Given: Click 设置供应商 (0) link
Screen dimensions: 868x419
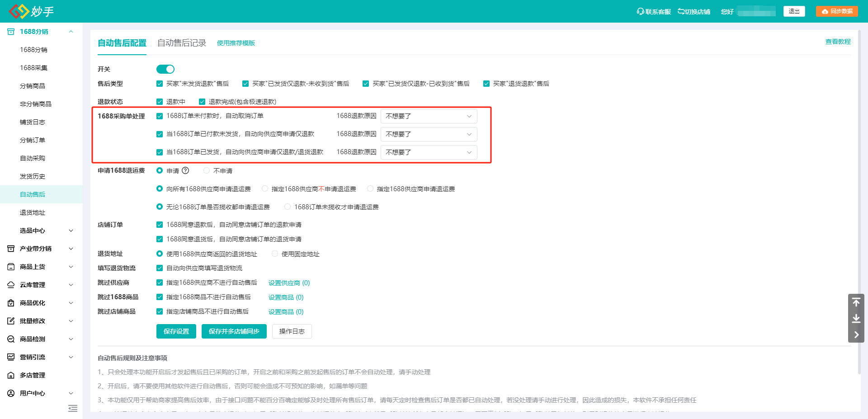Looking at the screenshot, I should point(289,283).
